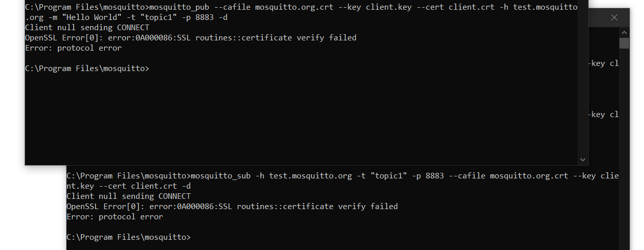Click the OpenSSL error line in front window

191,38
